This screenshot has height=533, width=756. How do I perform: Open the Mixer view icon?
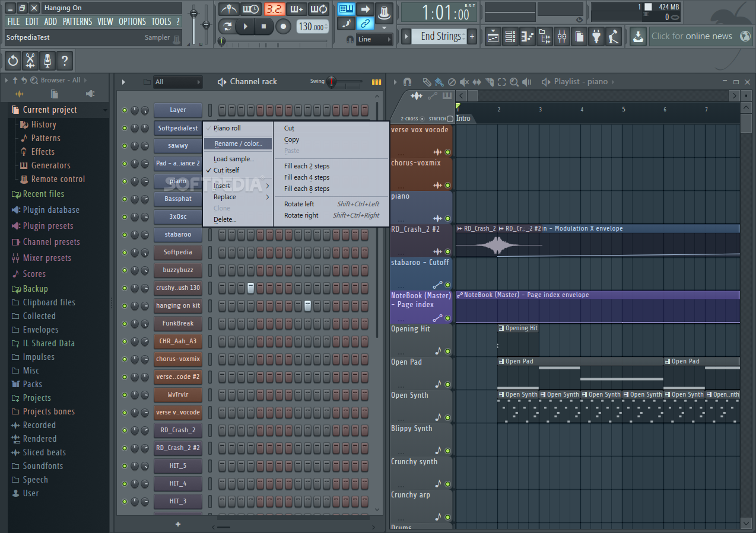point(562,37)
